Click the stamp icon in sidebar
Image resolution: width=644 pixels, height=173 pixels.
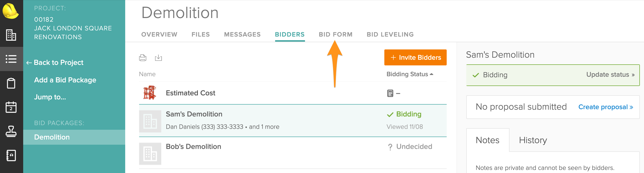point(11,131)
